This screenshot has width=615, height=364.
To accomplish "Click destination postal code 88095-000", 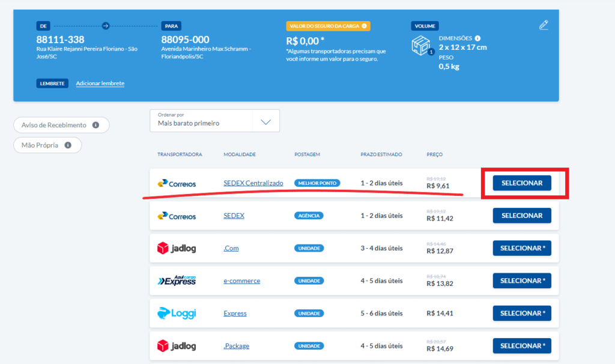I will click(x=185, y=40).
